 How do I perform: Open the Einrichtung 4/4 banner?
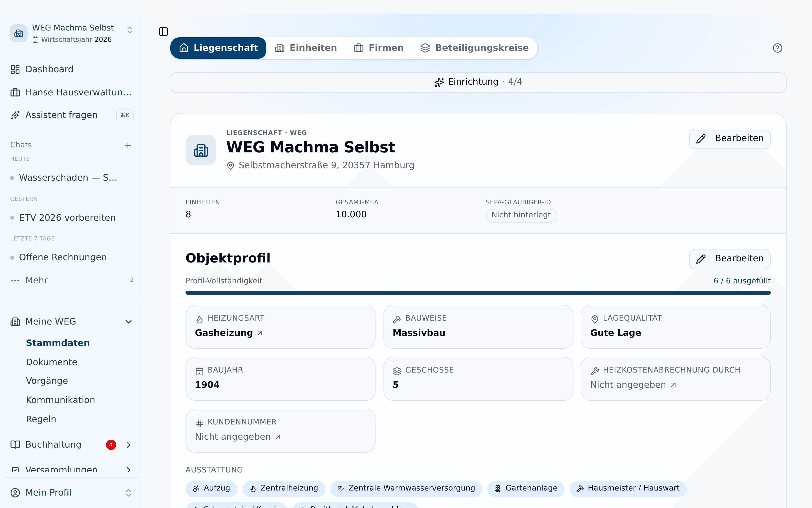(x=478, y=82)
